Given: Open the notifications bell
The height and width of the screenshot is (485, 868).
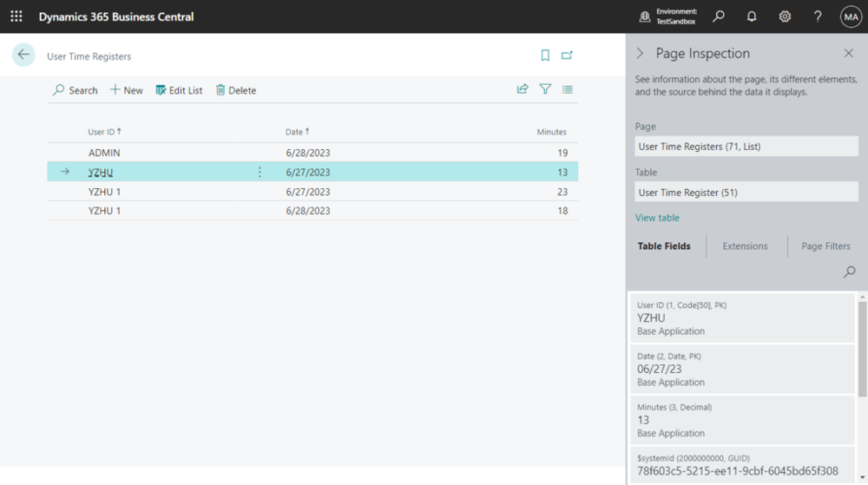Looking at the screenshot, I should (x=752, y=16).
